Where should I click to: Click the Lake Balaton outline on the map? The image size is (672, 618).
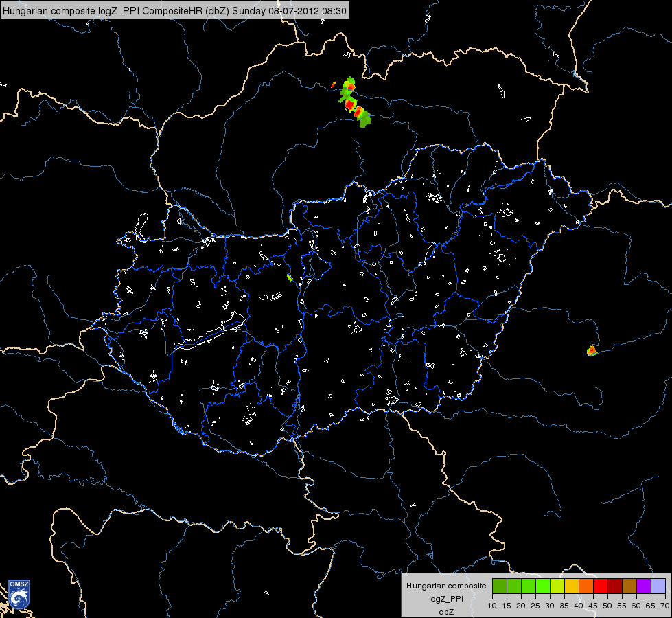210,332
